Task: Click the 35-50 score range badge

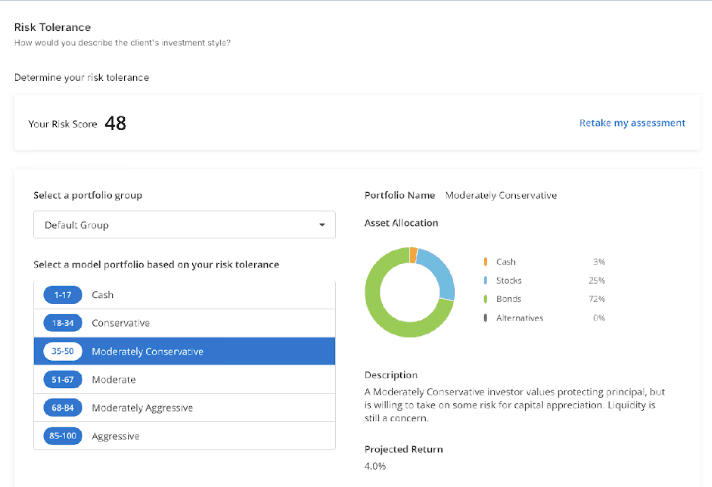Action: pos(63,351)
